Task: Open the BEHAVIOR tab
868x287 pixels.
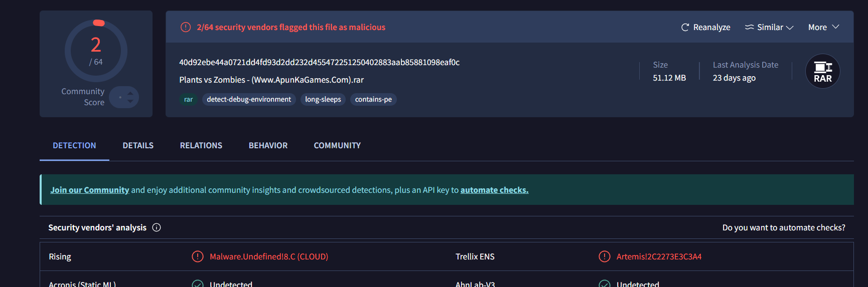Action: (268, 145)
